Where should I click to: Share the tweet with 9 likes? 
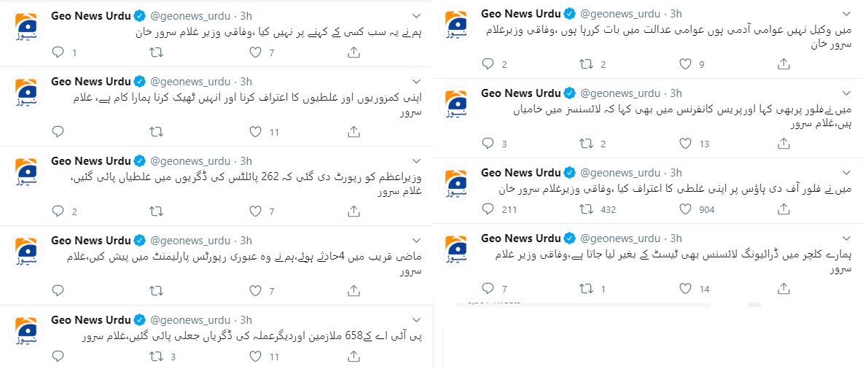783,64
